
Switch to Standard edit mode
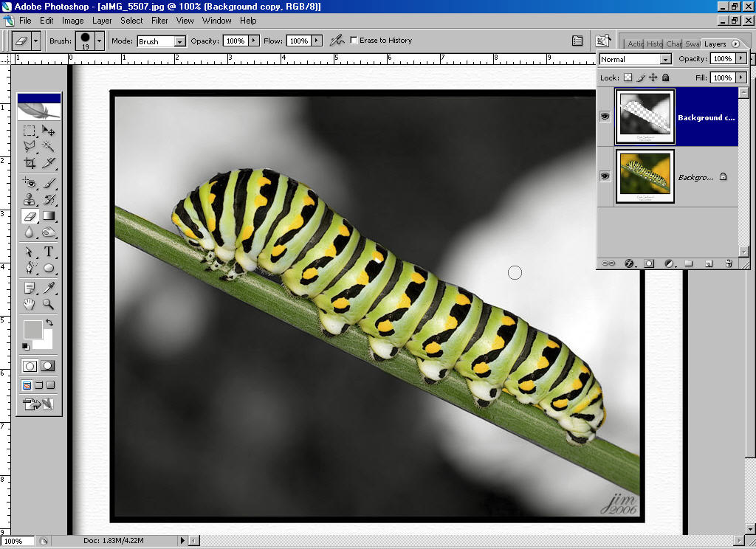coord(30,366)
